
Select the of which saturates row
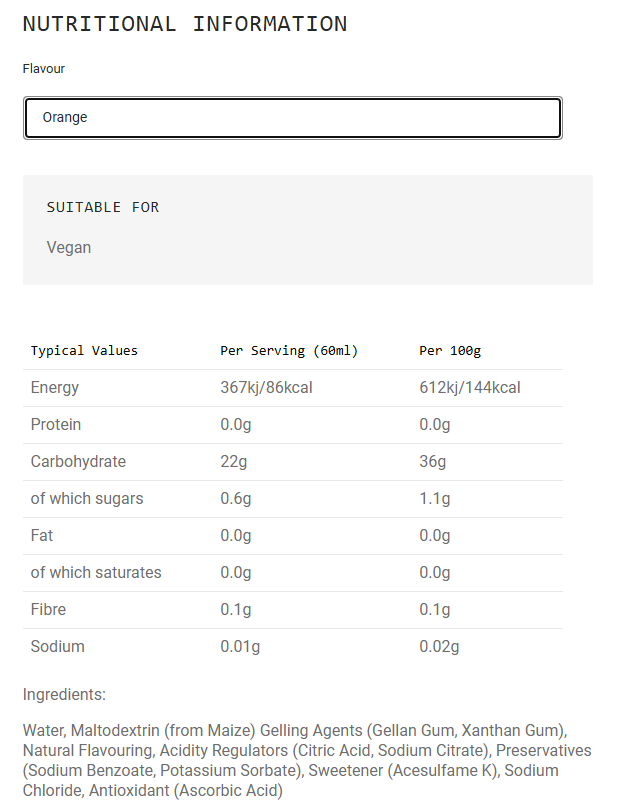(292, 573)
